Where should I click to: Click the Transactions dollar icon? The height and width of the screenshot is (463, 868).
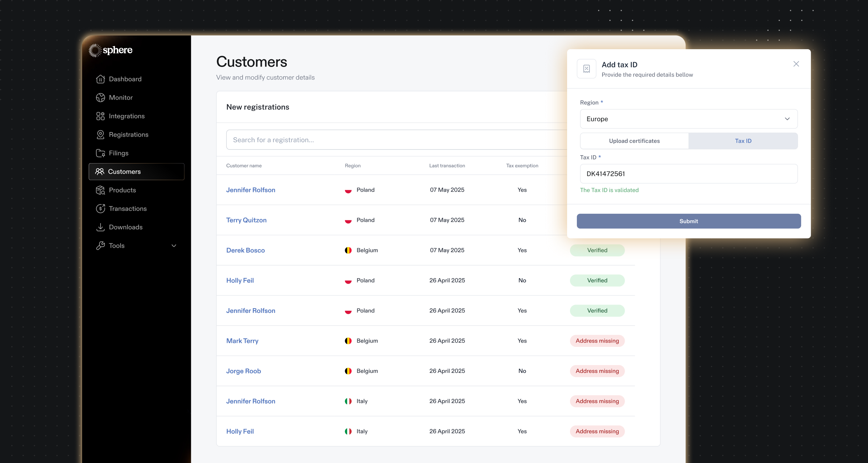tap(100, 209)
